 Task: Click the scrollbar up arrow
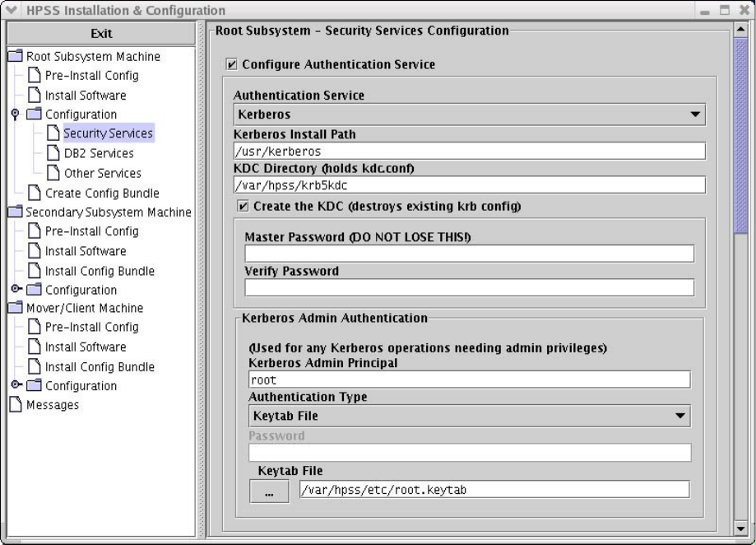740,30
